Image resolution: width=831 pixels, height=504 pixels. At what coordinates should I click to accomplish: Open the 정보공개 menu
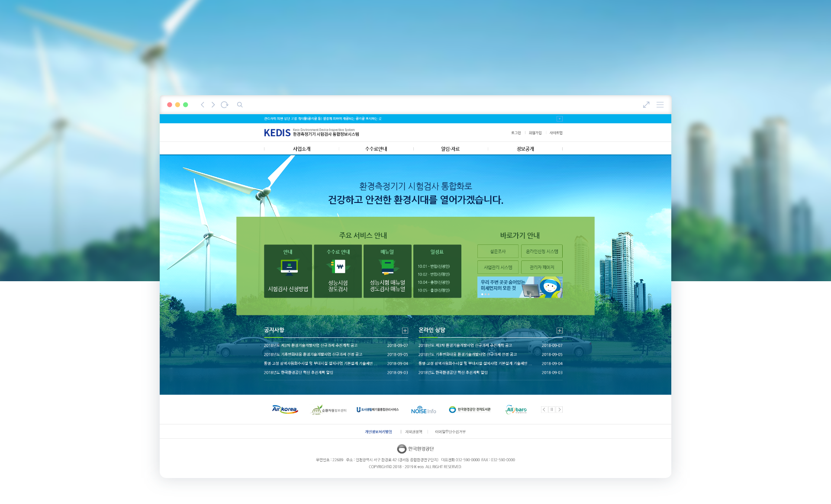click(525, 149)
